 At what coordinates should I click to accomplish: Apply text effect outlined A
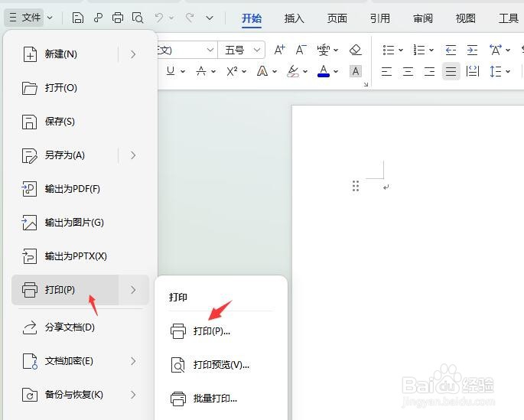262,71
